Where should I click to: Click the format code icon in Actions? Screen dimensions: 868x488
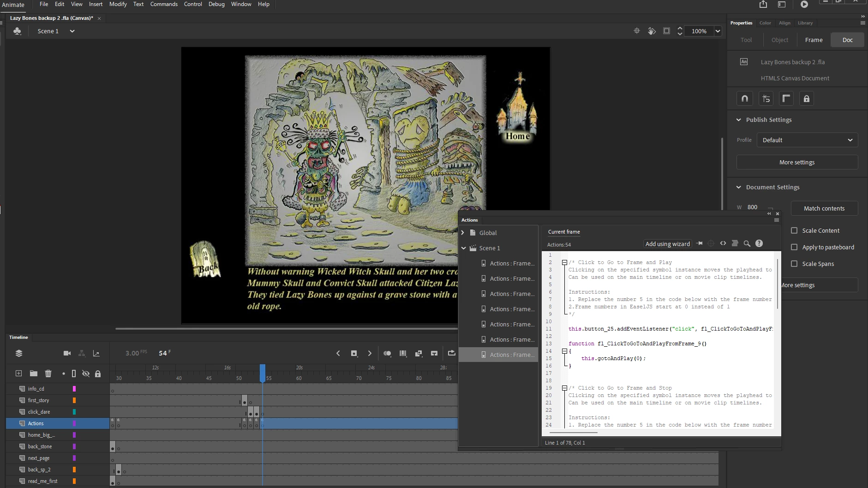[735, 244]
